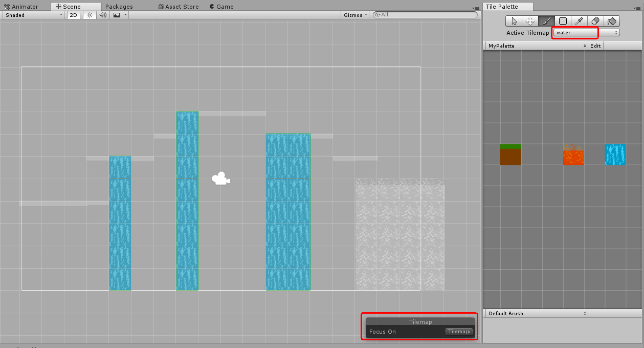The height and width of the screenshot is (348, 644).
Task: Open Focus On Tilemap dropdown
Action: 459,332
